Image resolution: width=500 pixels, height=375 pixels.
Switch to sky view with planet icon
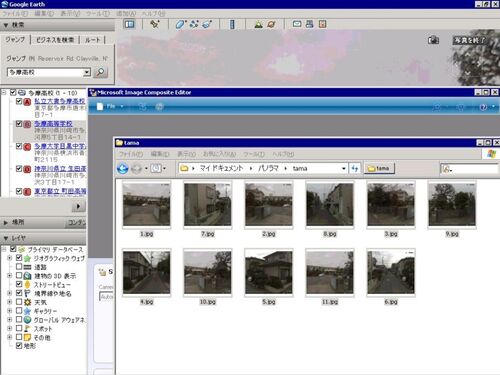272,24
